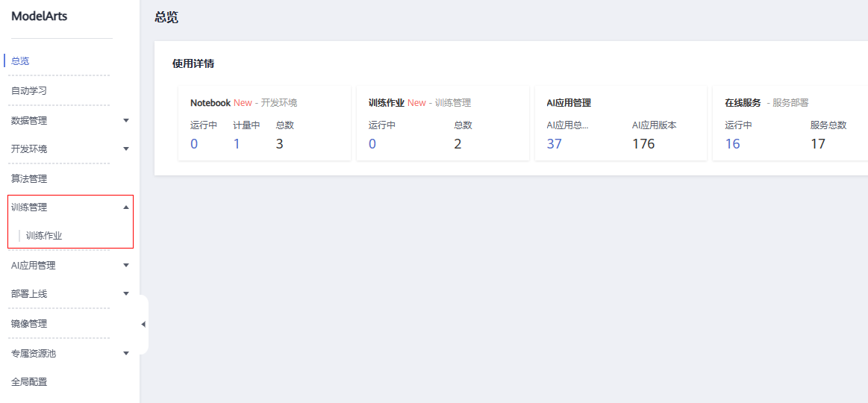This screenshot has width=868, height=403.
Task: Expand the 部署上线 menu arrow
Action: click(x=125, y=293)
